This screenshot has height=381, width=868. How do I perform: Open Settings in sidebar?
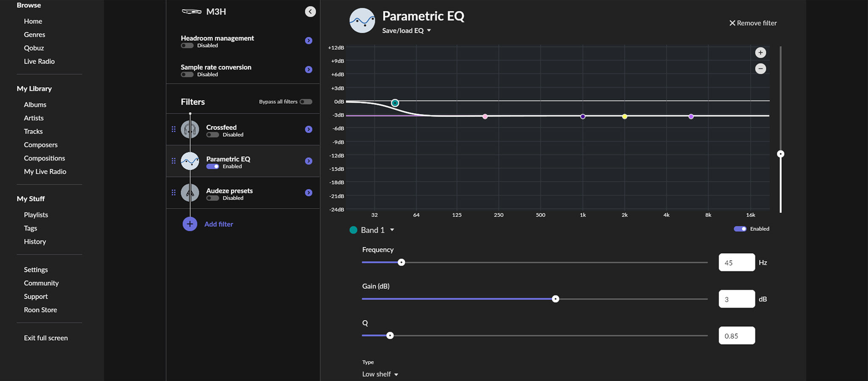pos(36,270)
